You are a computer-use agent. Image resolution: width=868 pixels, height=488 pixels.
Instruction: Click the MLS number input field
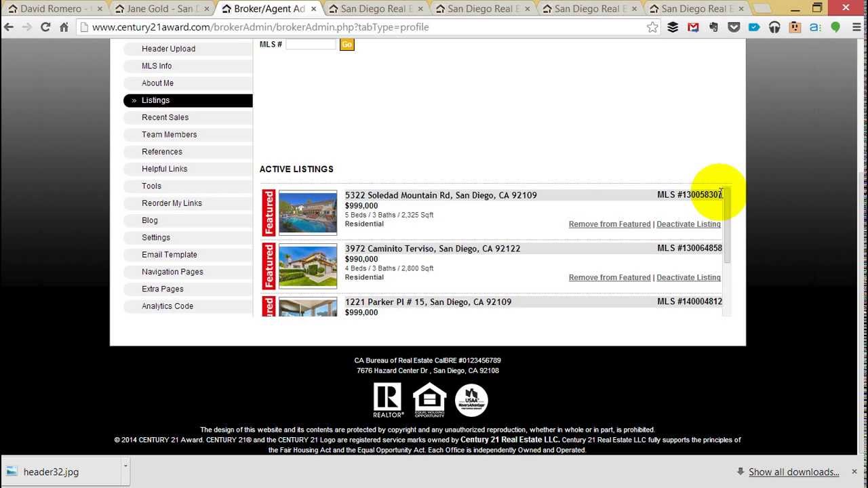311,44
